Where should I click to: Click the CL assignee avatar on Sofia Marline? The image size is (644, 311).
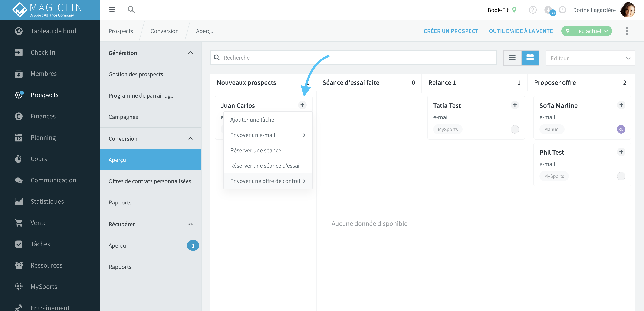coord(621,129)
